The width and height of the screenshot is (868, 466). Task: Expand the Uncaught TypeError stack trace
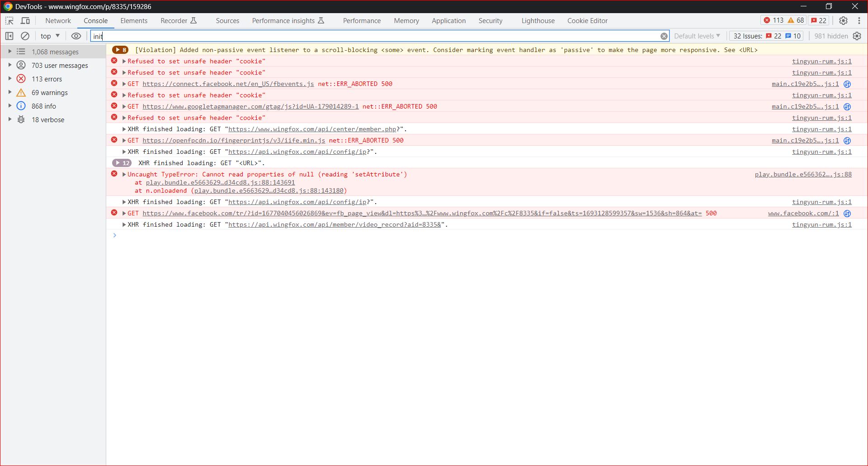pos(124,174)
